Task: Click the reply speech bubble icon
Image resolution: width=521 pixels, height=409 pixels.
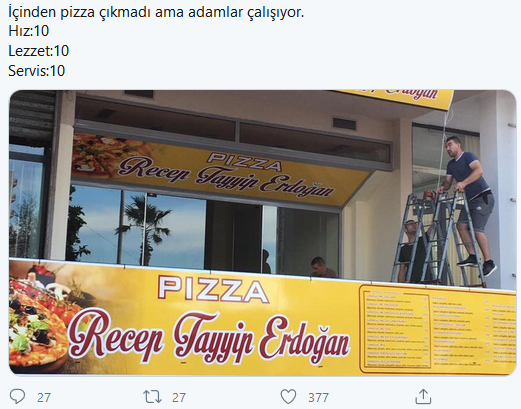Action: click(x=17, y=396)
